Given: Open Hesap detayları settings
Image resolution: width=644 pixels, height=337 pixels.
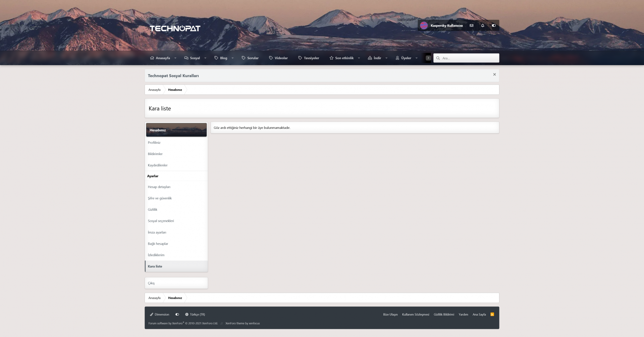Looking at the screenshot, I should coord(176,187).
